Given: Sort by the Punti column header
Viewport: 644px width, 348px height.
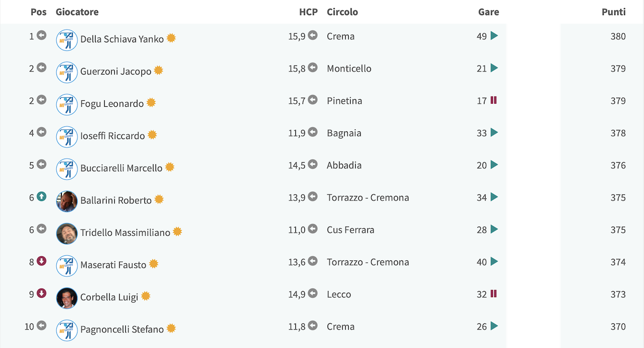Looking at the screenshot, I should [614, 12].
